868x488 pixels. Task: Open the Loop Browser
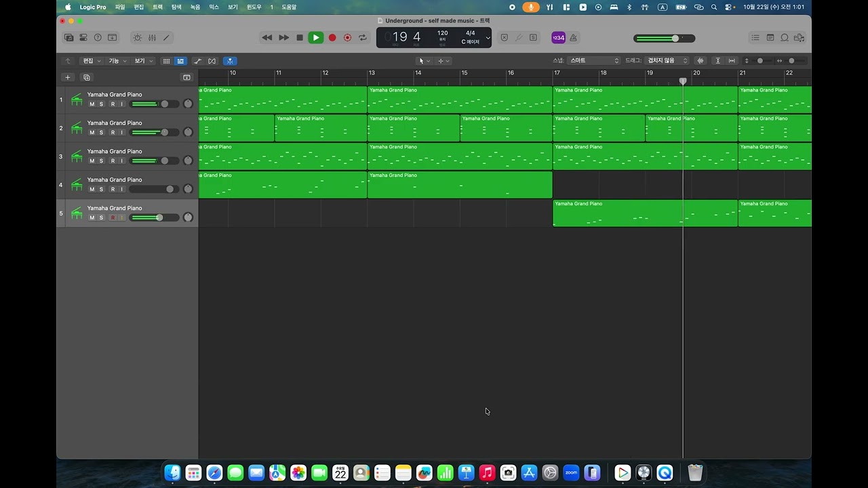point(785,38)
